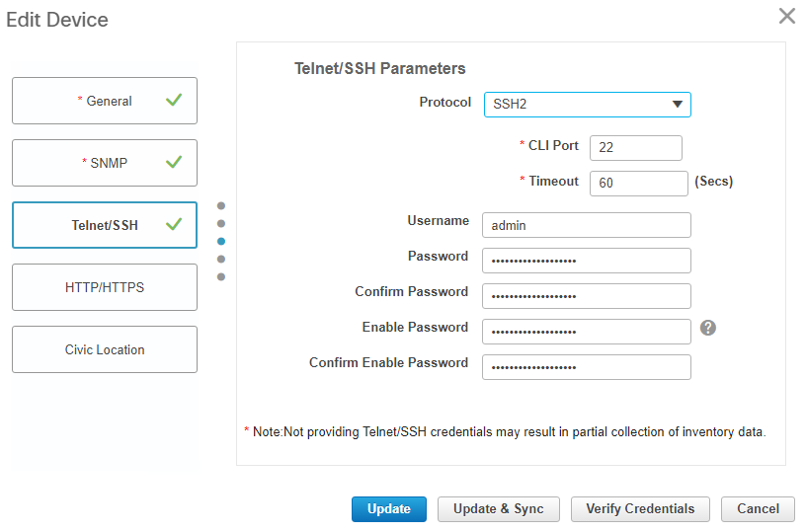The image size is (806, 532).
Task: Click the last step indicator dot
Action: [x=221, y=276]
